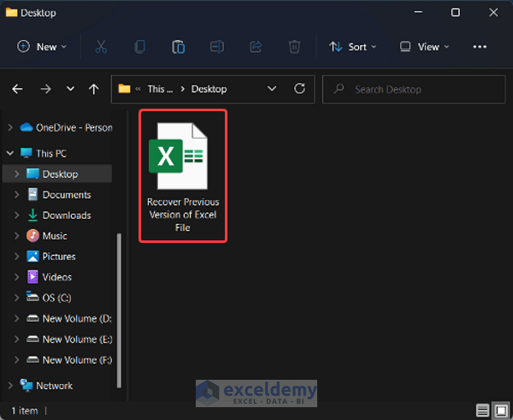513x420 pixels.
Task: Expand the Desktop tree node
Action: [x=17, y=174]
